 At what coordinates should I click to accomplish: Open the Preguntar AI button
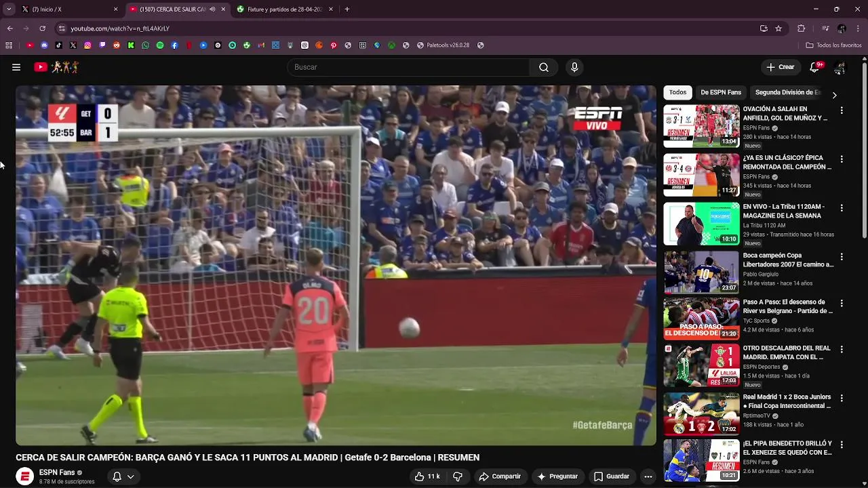tap(557, 476)
